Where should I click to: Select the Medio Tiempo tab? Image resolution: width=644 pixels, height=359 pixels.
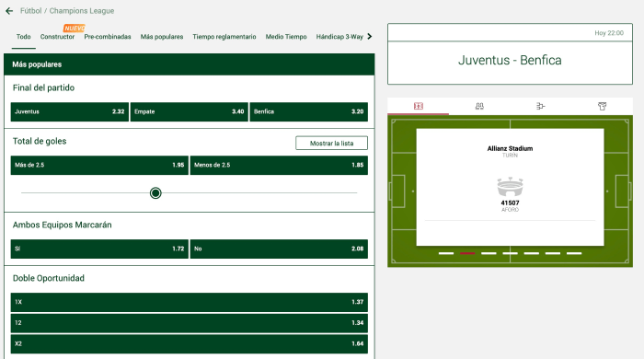(x=286, y=37)
